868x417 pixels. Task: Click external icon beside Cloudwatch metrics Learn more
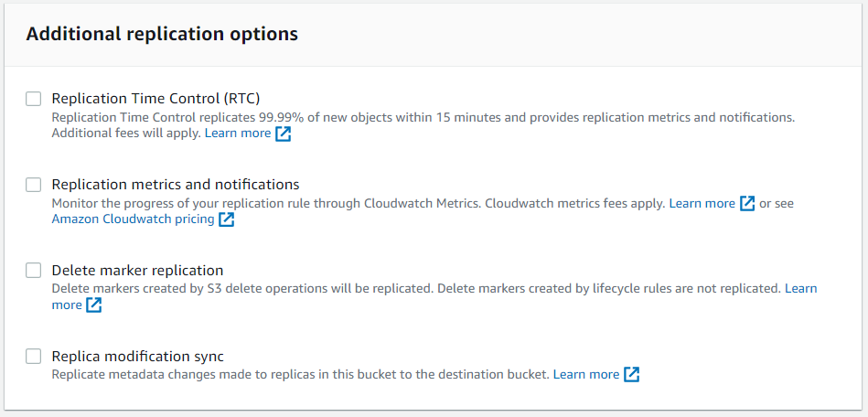(x=747, y=203)
